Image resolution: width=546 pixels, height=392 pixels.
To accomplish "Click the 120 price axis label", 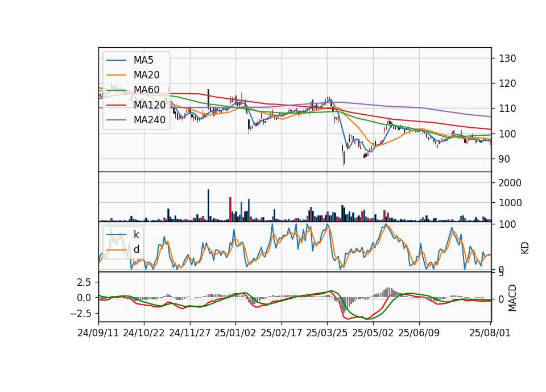I will (x=507, y=84).
